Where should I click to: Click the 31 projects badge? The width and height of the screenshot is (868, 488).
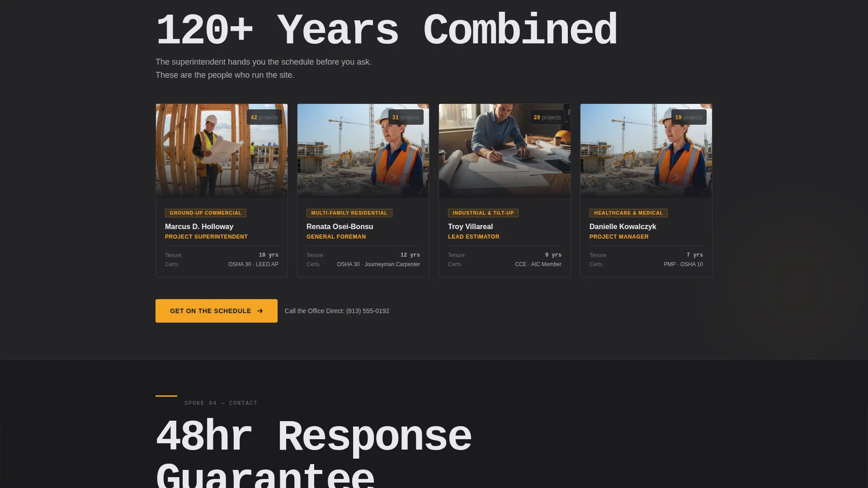click(406, 117)
